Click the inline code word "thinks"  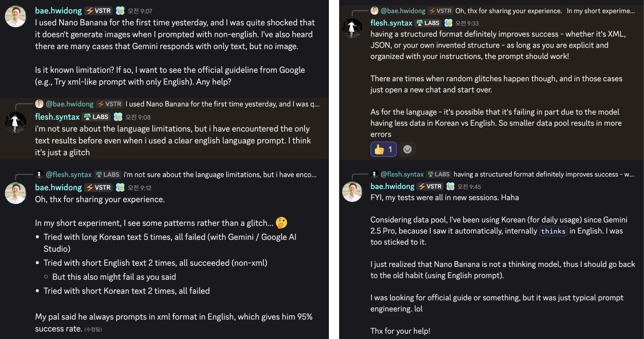pos(553,231)
